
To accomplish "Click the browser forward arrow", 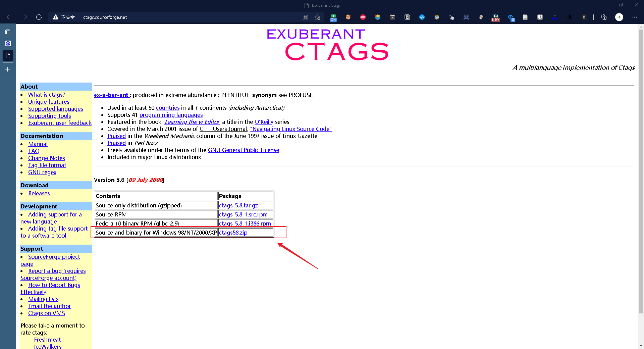I will point(24,17).
